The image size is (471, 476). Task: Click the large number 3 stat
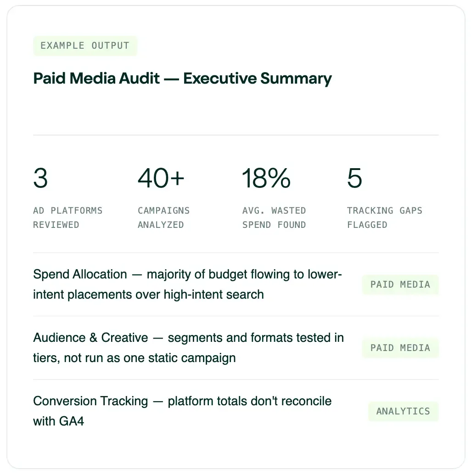tap(41, 178)
